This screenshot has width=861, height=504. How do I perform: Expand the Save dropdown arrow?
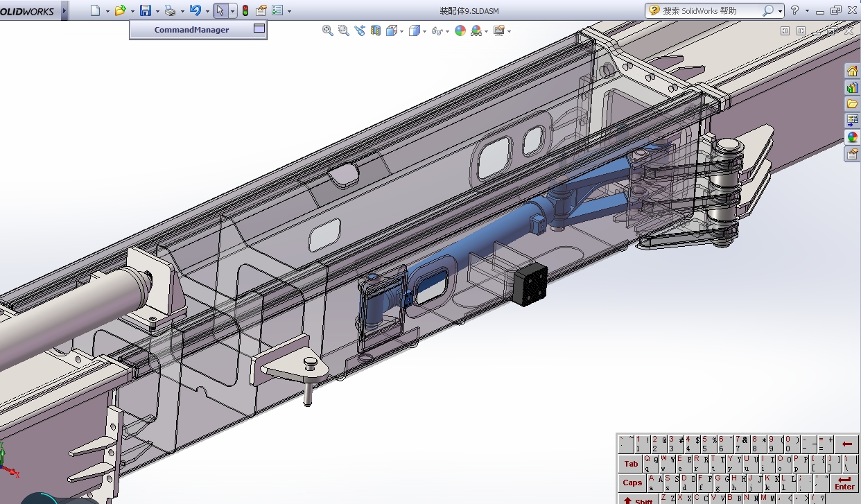coord(157,11)
